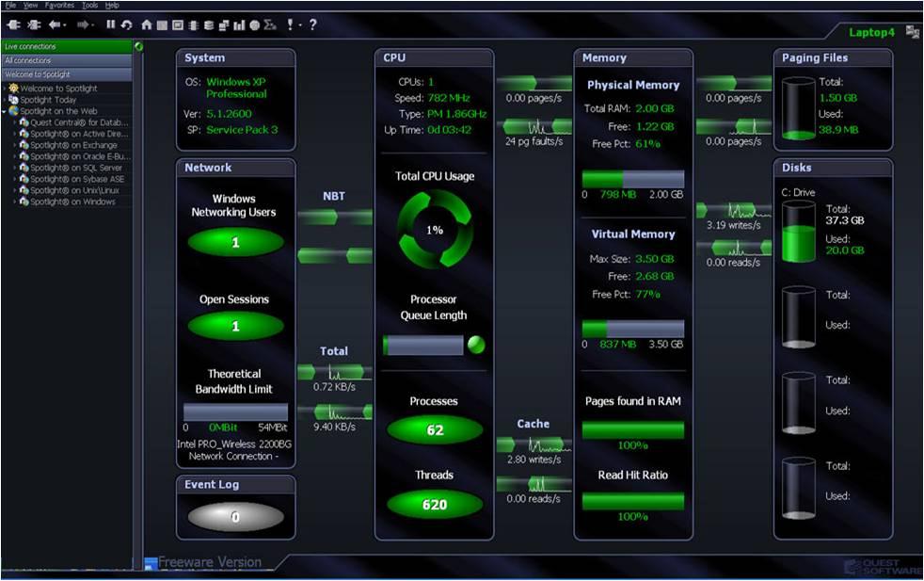This screenshot has width=924, height=581.
Task: Click the Processor Queue Length bar
Action: pos(423,346)
